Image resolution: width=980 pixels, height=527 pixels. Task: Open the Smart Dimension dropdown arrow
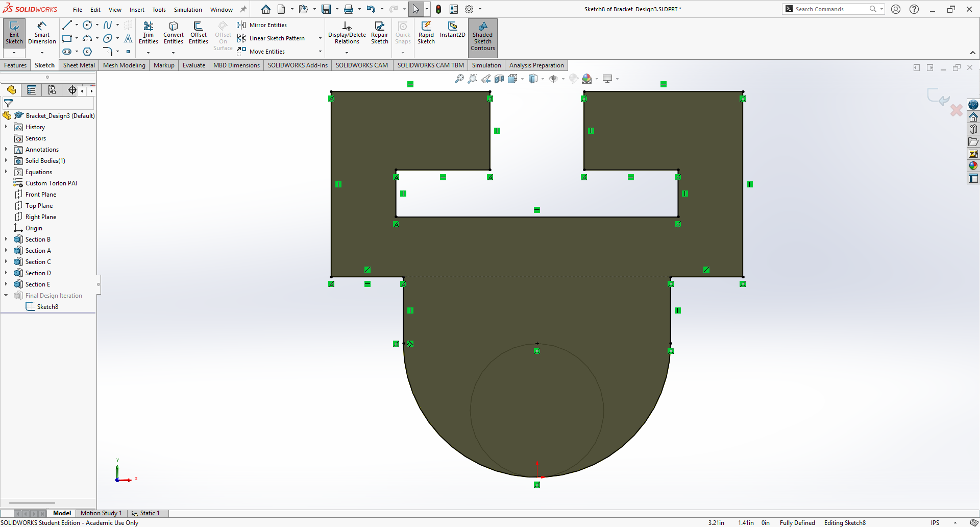pos(42,53)
